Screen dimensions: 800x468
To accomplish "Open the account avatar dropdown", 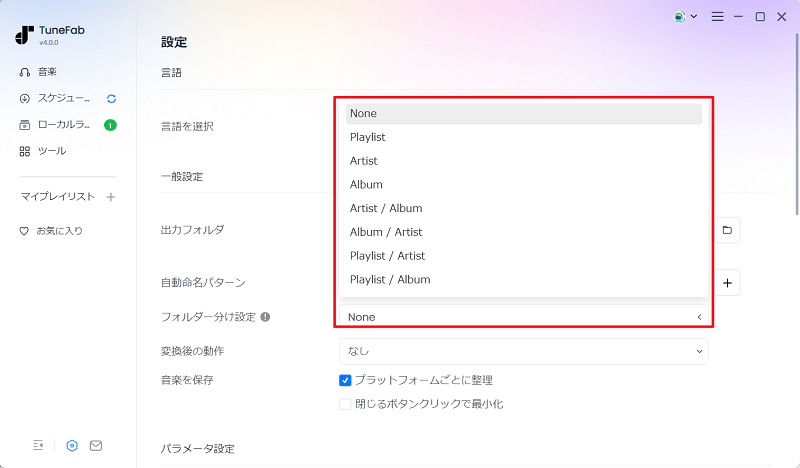I will 685,17.
